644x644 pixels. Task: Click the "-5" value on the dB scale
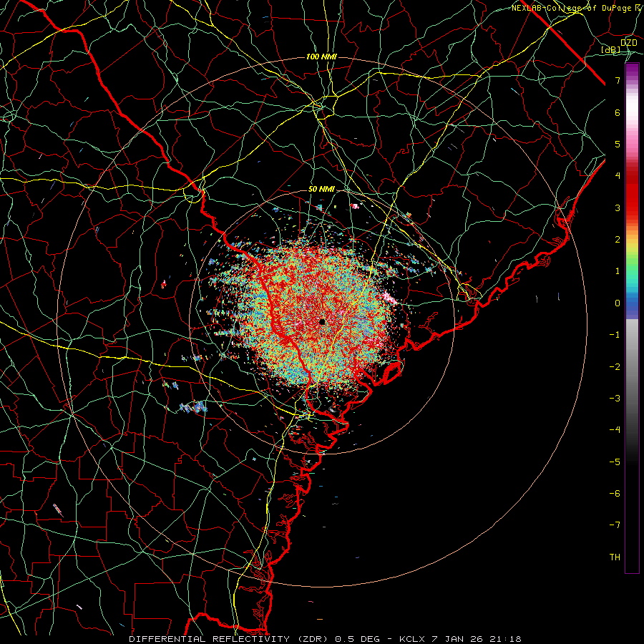[615, 462]
